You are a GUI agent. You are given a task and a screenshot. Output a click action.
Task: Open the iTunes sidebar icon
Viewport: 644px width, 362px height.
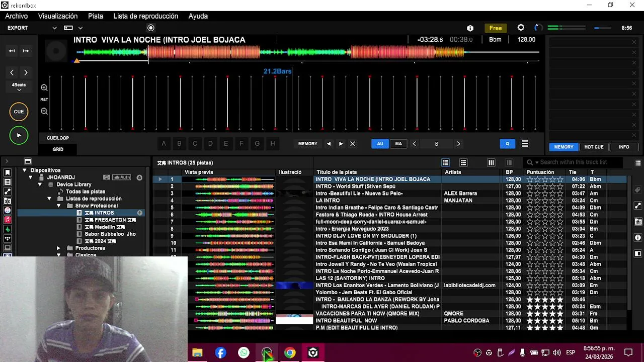pos(8,210)
